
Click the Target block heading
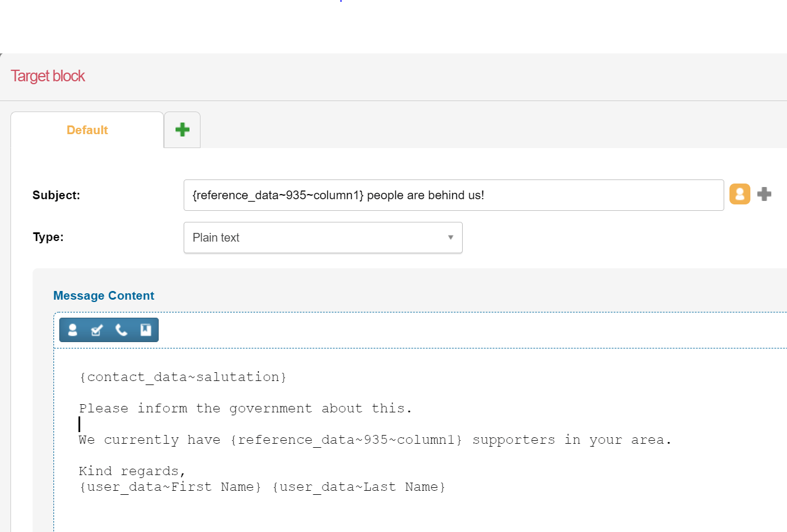pos(48,76)
